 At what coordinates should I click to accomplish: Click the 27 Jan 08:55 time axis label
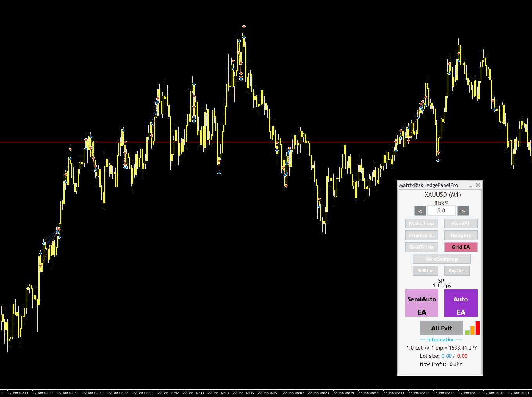pyautogui.click(x=369, y=393)
